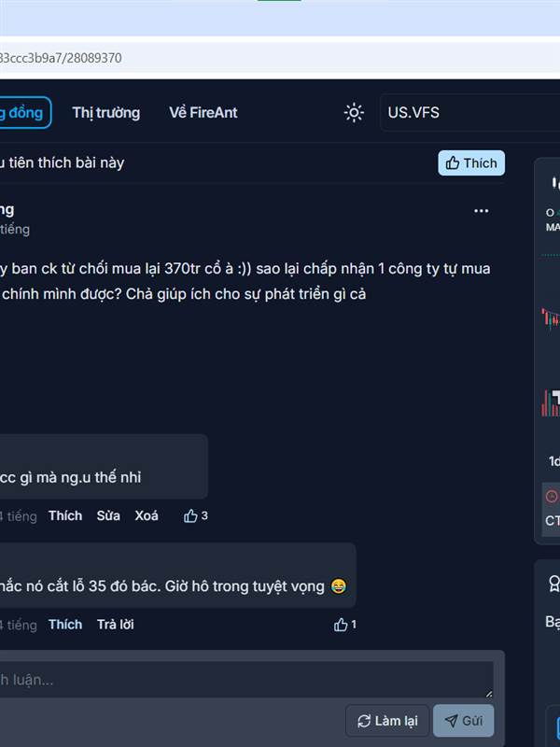The height and width of the screenshot is (747, 560).
Task: Like the post with Thích button
Action: click(x=471, y=162)
